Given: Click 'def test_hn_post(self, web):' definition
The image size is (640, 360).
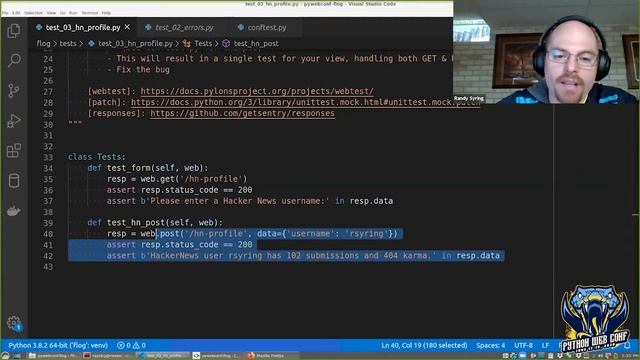Looking at the screenshot, I should (x=155, y=222).
